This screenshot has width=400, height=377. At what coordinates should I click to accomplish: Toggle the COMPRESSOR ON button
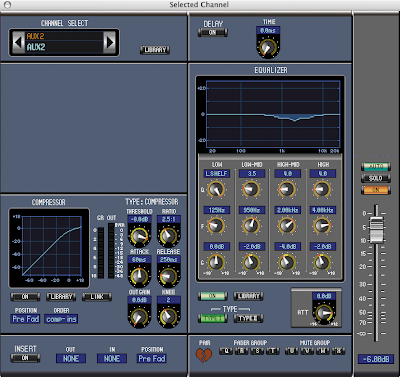click(x=25, y=297)
